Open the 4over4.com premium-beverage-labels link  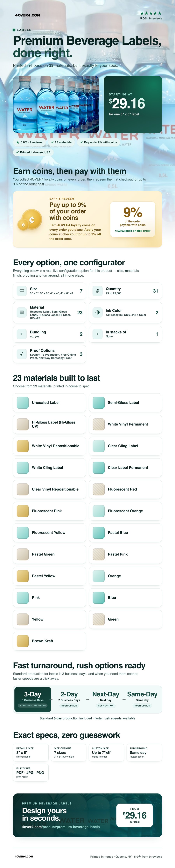61,826
